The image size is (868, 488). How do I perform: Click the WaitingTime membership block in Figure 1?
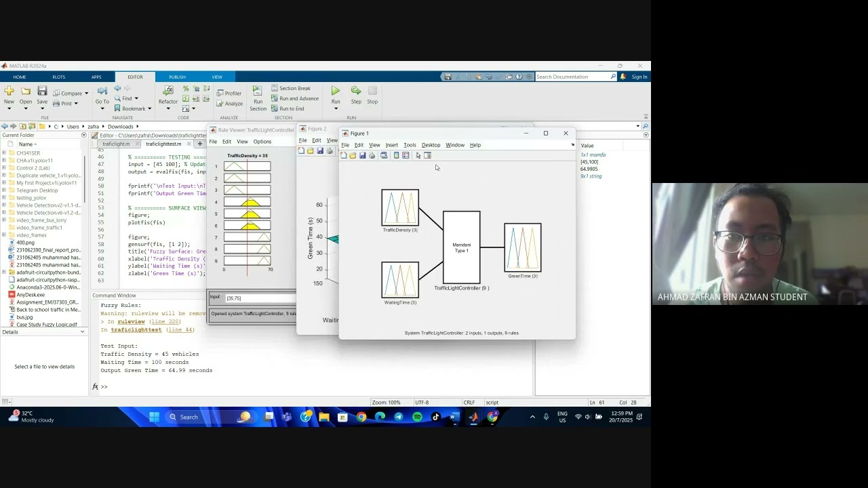(x=400, y=280)
